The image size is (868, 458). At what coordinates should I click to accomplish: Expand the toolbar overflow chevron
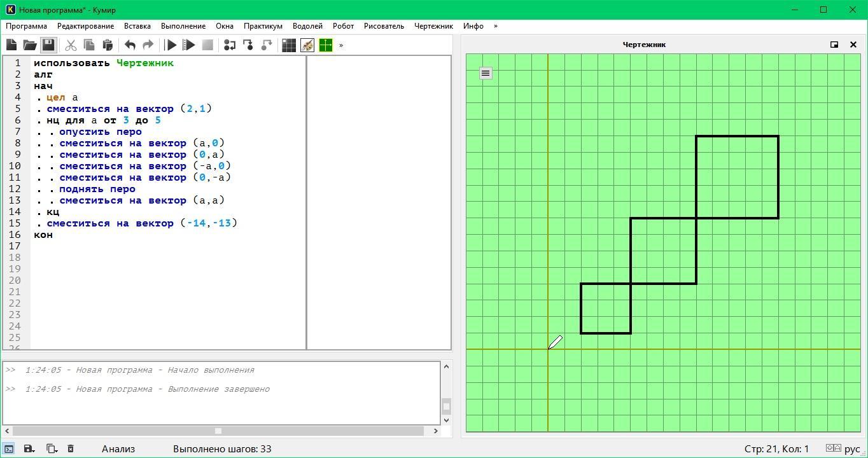(341, 45)
